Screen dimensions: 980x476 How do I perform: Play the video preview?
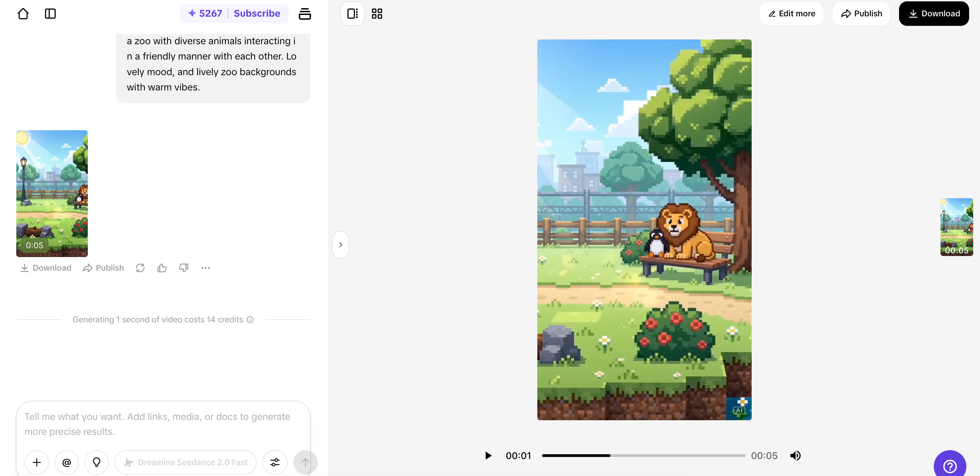coord(488,456)
